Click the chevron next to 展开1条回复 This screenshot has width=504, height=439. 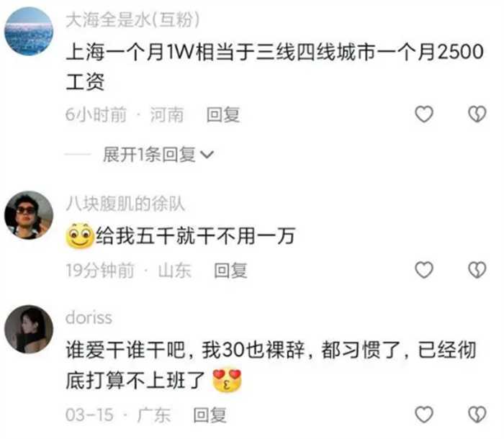click(207, 155)
